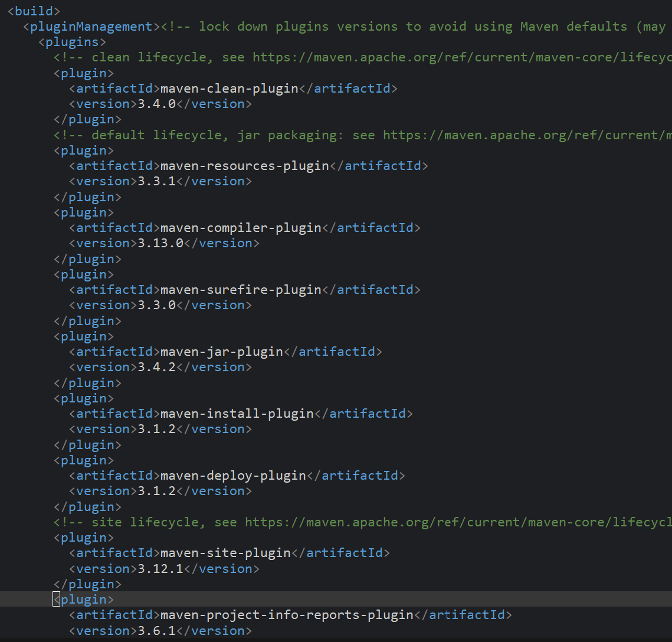
Task: Click version value 3.4.2
Action: (156, 367)
